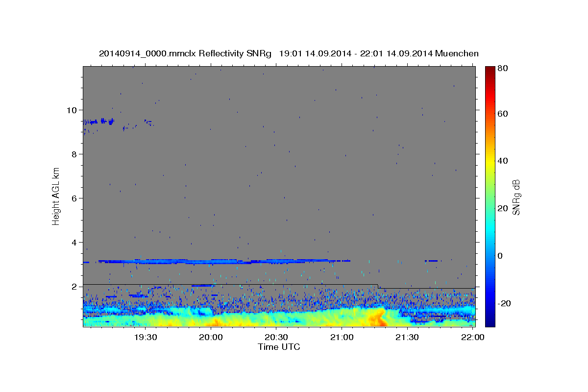Click the colorbar value 60
The height and width of the screenshot is (392, 588).
(x=504, y=114)
